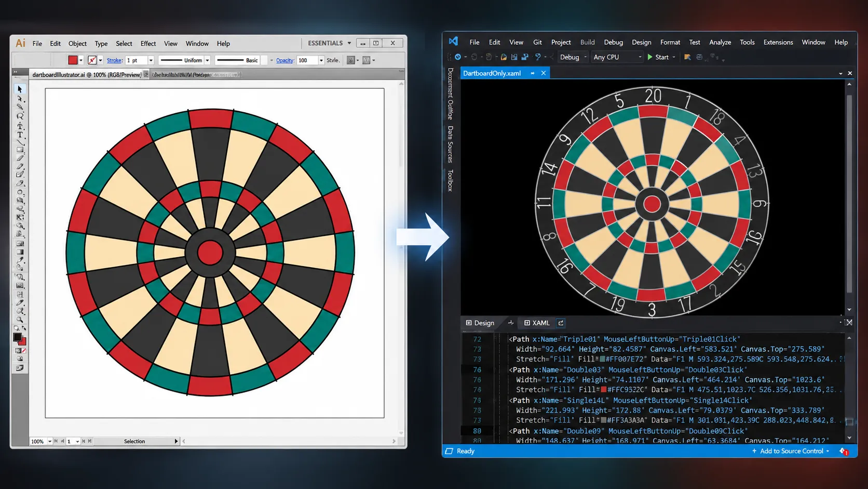Click the Open File folder icon in Visual Studio

pos(504,57)
